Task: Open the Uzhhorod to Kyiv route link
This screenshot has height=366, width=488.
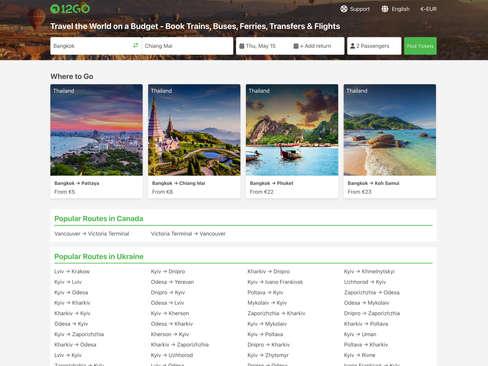Action: 365,282
